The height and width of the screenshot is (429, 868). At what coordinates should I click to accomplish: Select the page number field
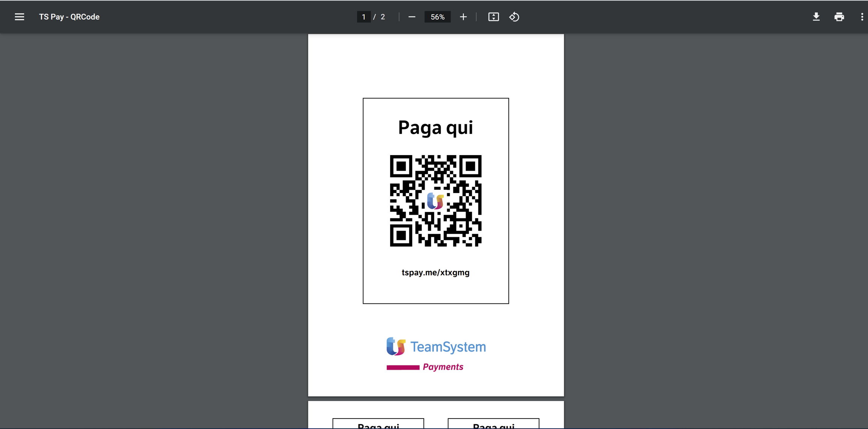point(363,17)
